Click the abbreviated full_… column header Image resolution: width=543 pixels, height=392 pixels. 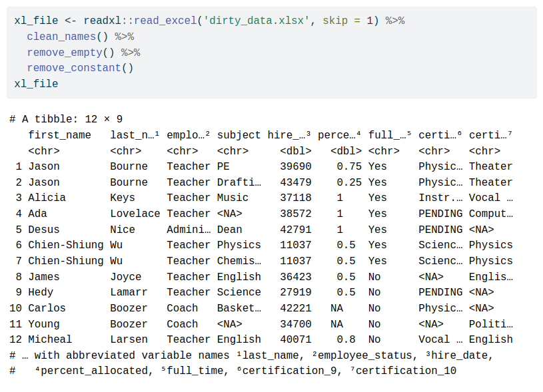coord(390,135)
